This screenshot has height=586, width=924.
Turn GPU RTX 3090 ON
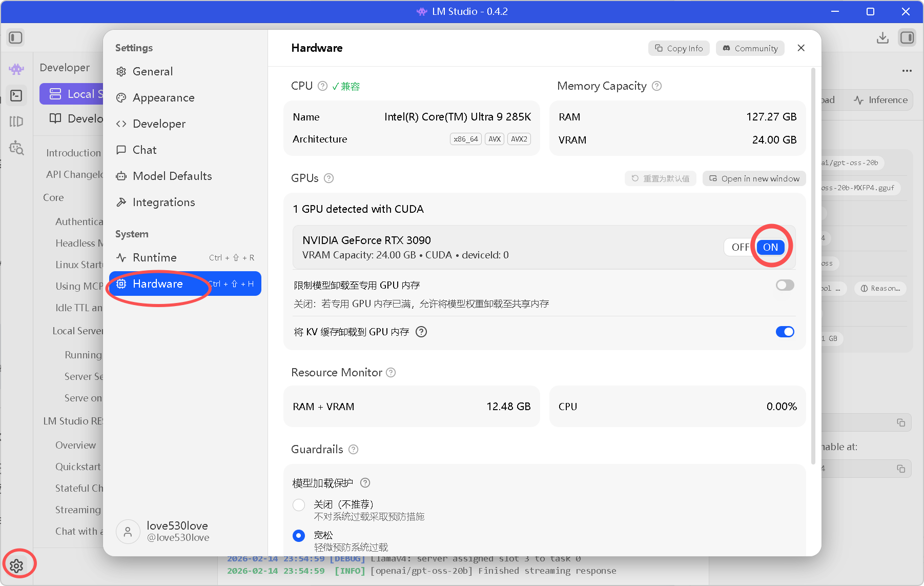(x=770, y=248)
